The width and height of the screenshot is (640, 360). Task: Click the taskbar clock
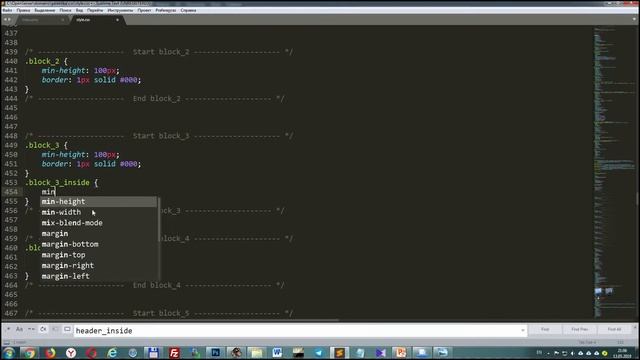(x=623, y=353)
